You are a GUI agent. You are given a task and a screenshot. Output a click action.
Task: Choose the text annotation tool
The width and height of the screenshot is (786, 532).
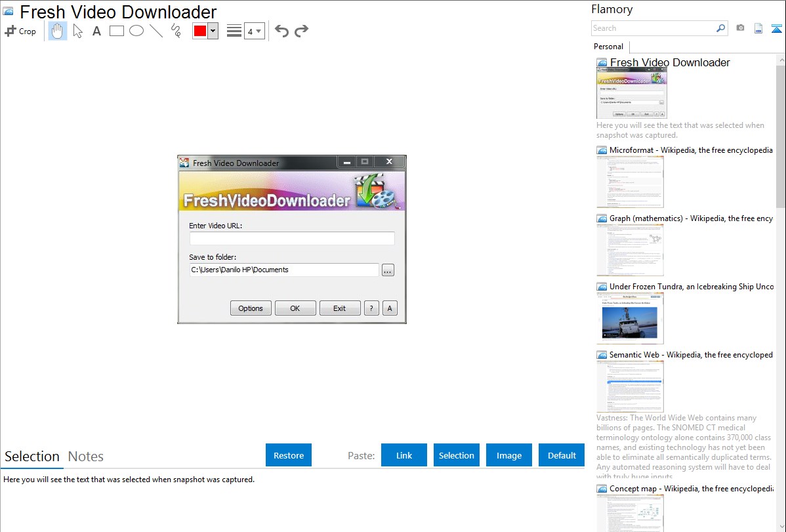pyautogui.click(x=96, y=31)
